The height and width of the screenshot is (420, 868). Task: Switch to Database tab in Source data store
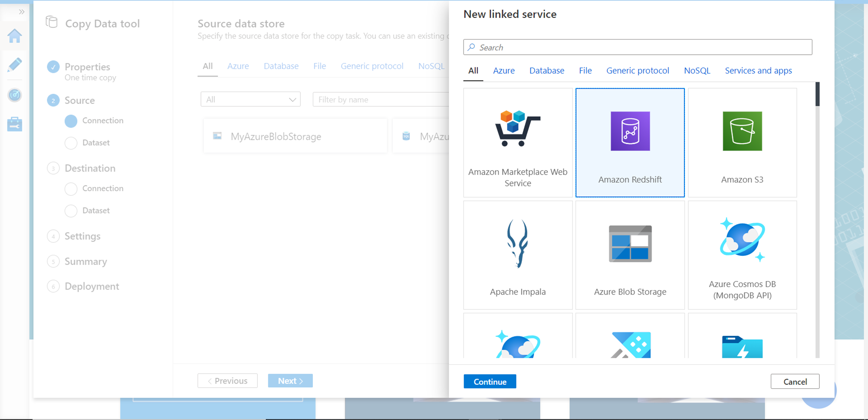pyautogui.click(x=281, y=66)
